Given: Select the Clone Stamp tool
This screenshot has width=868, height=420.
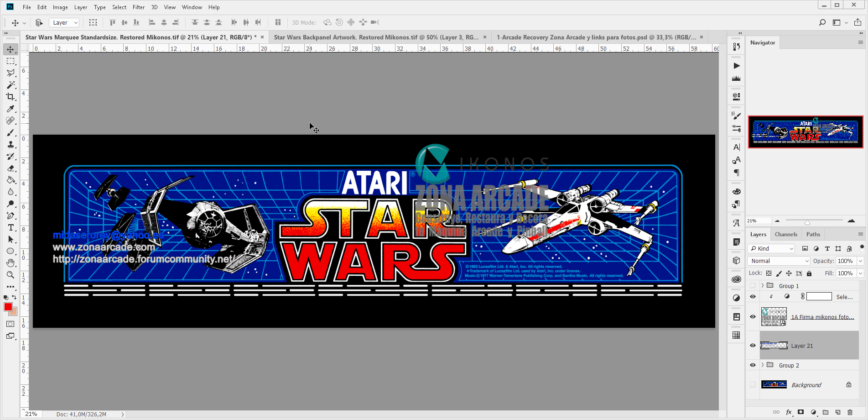Looking at the screenshot, I should (10, 144).
